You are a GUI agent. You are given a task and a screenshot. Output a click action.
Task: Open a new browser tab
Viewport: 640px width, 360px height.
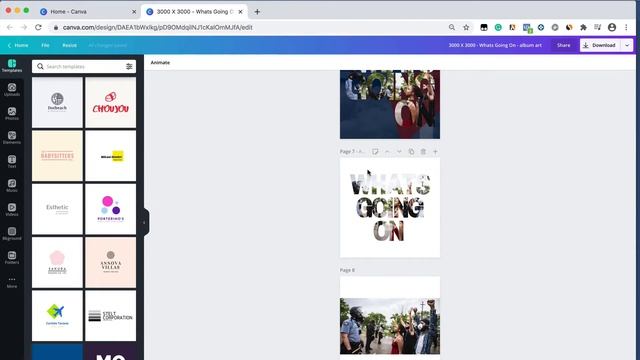(257, 12)
